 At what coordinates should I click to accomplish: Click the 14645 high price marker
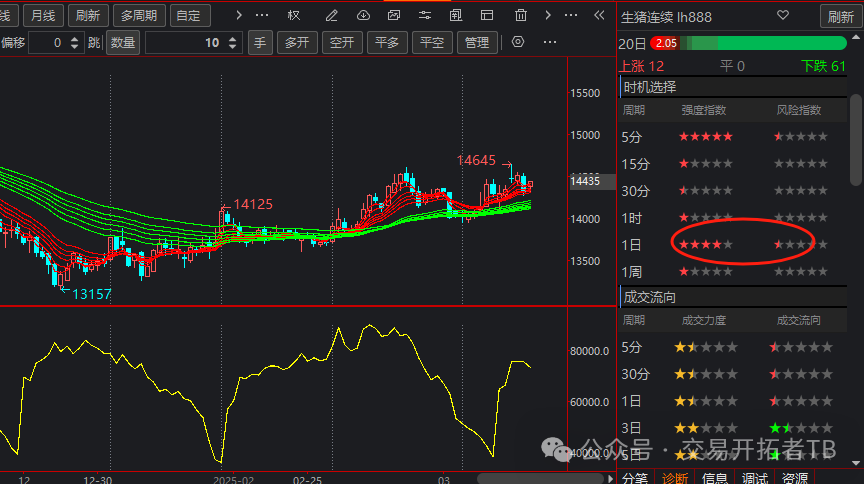[476, 160]
